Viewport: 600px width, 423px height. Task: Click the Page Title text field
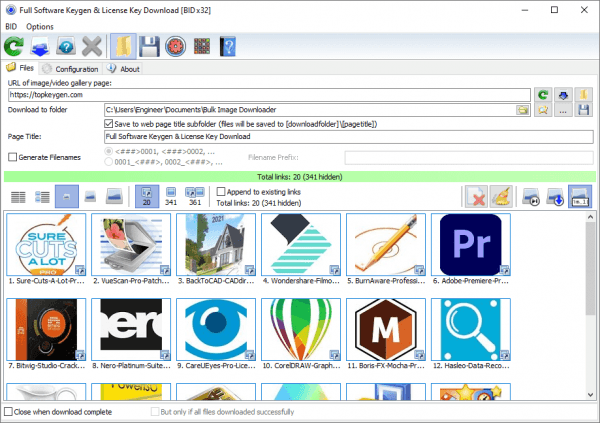click(x=349, y=137)
